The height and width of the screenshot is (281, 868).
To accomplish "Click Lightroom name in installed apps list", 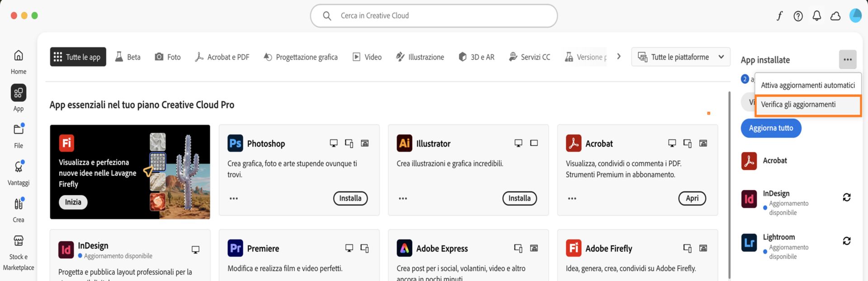I will pos(778,237).
